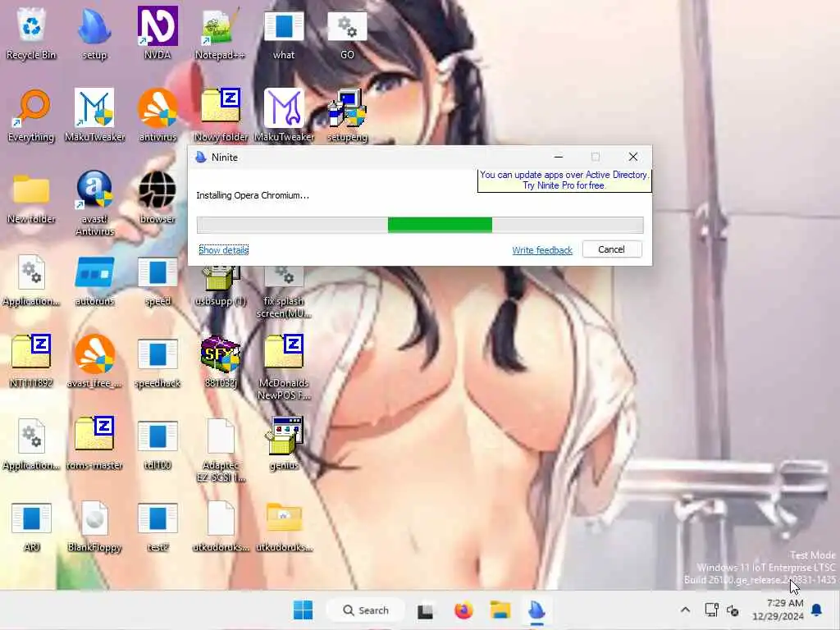
Task: Select the NT111892 zip archive icon
Action: coord(31,361)
